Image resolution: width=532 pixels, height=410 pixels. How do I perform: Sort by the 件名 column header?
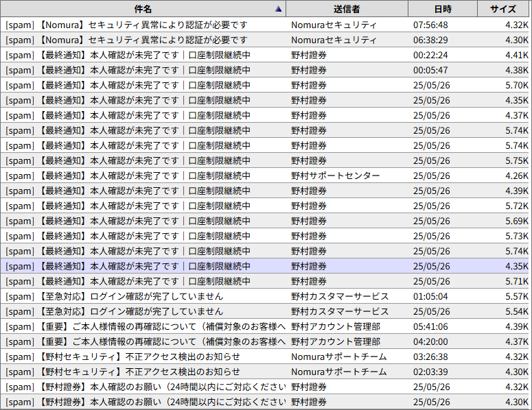[143, 9]
